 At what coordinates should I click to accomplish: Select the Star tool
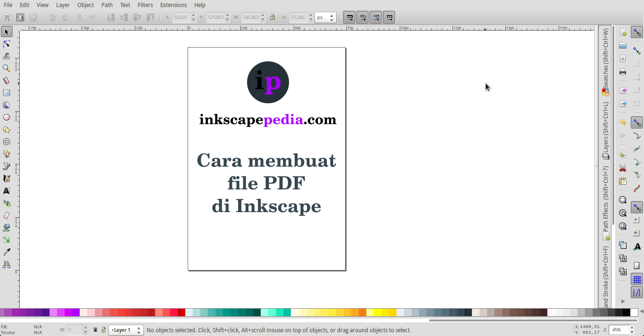[6, 129]
